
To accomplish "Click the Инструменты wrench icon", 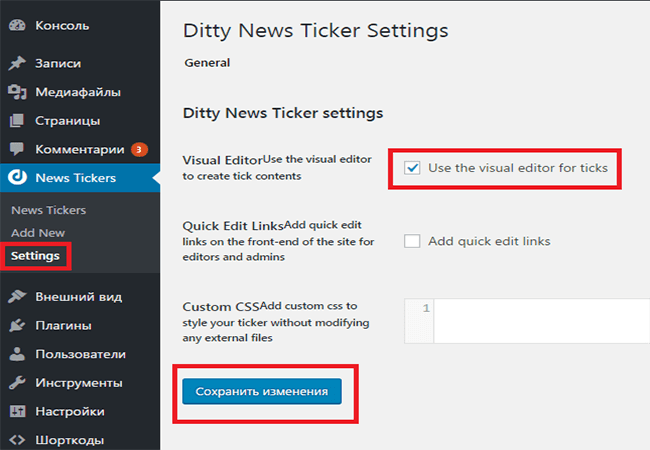I will pyautogui.click(x=17, y=382).
